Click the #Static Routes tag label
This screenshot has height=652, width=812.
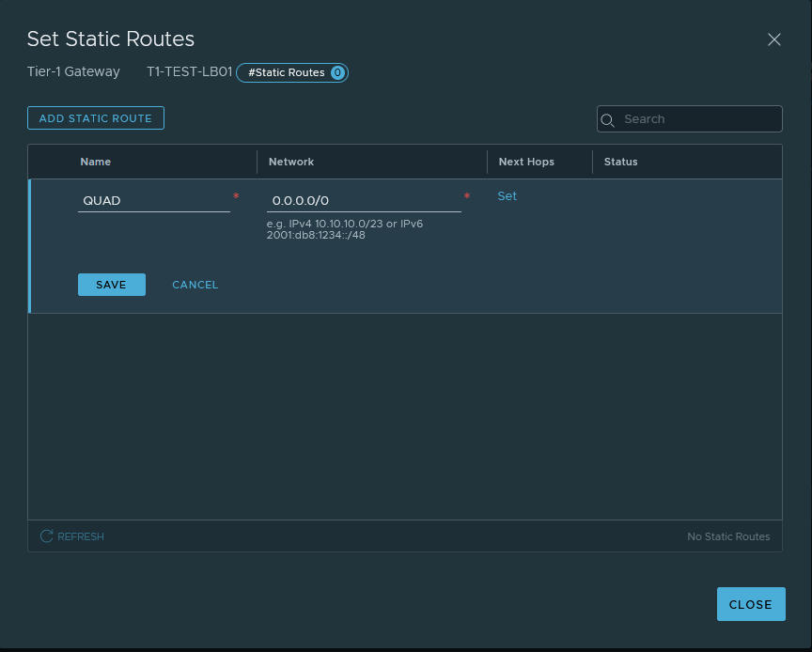pos(286,72)
